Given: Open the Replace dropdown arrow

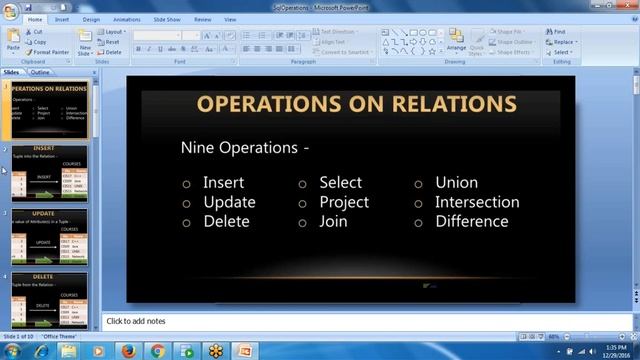Looking at the screenshot, I should tap(576, 42).
